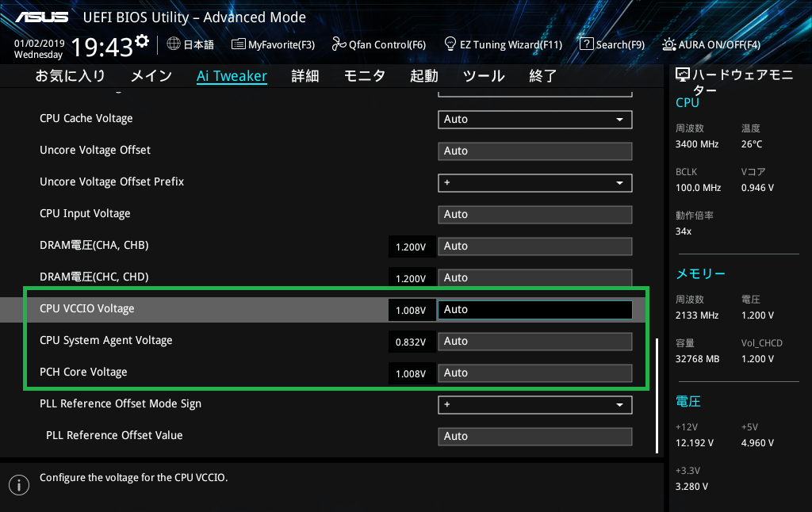This screenshot has width=812, height=512.
Task: Click the CPU VCCIO Voltage field
Action: (x=535, y=310)
